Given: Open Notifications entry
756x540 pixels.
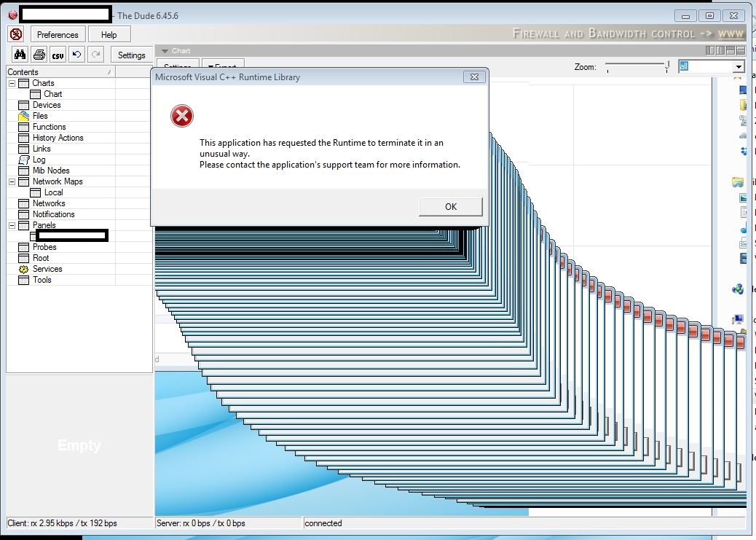Looking at the screenshot, I should [x=53, y=214].
